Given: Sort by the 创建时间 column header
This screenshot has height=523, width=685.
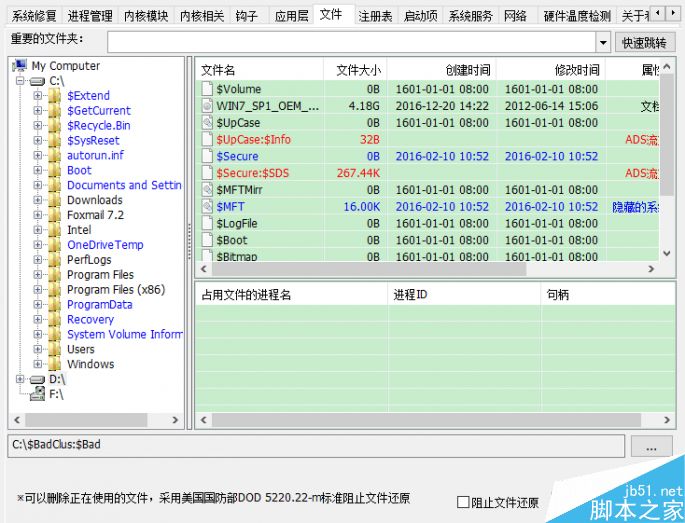Looking at the screenshot, I should [442, 70].
